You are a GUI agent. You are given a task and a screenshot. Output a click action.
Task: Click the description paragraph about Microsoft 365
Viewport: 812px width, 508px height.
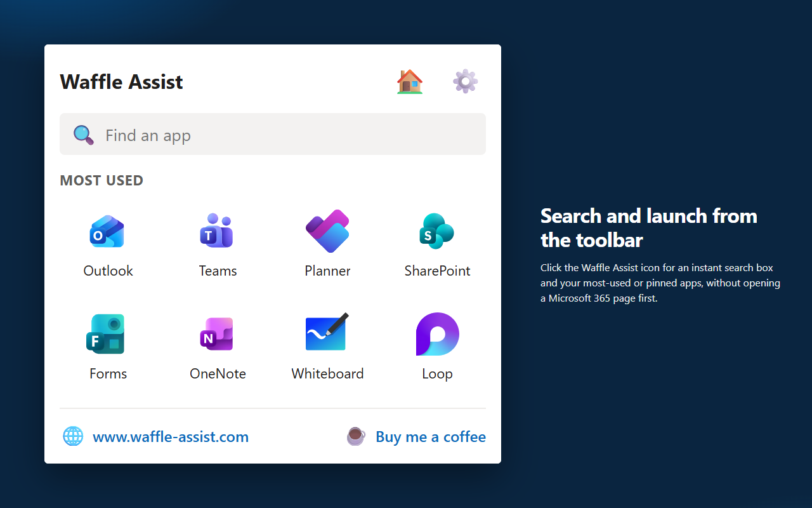[660, 283]
